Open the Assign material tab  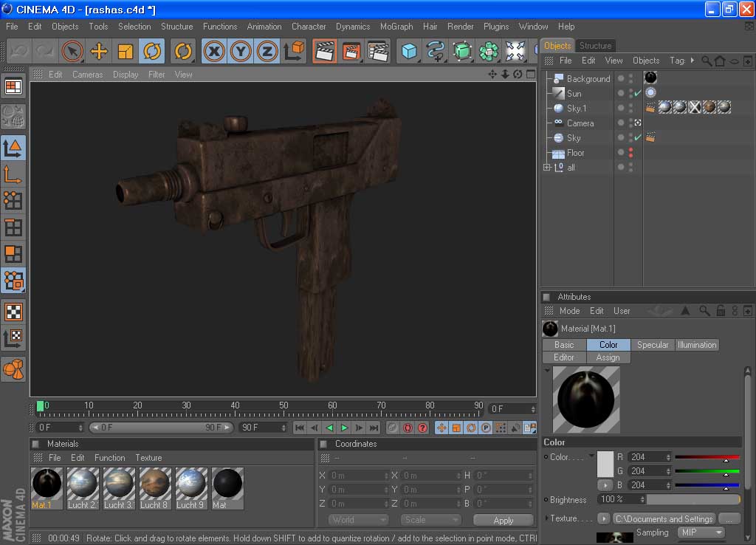[x=608, y=357]
